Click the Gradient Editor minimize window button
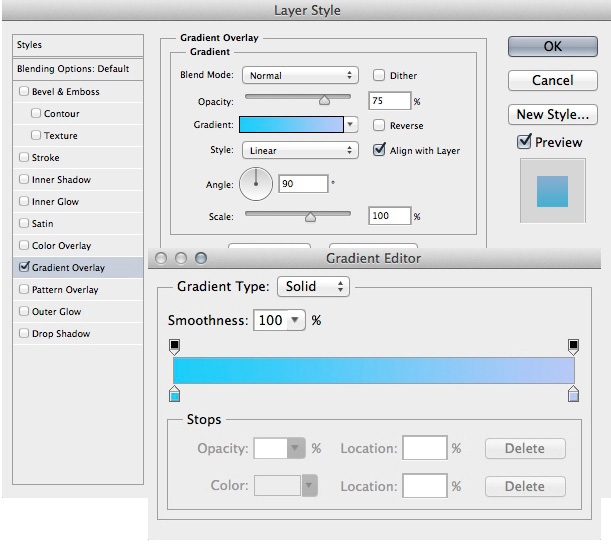The image size is (611, 550). tap(182, 258)
